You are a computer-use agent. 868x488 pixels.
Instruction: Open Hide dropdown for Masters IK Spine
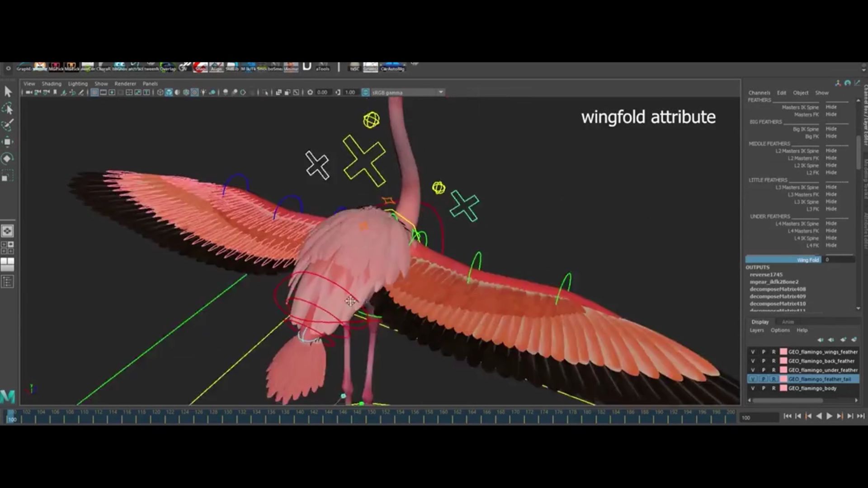831,107
